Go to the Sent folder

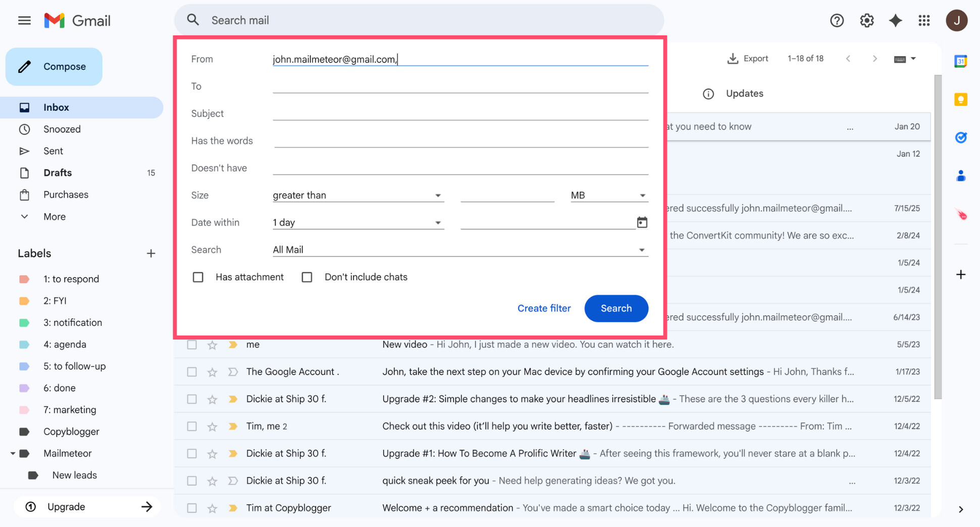point(54,151)
